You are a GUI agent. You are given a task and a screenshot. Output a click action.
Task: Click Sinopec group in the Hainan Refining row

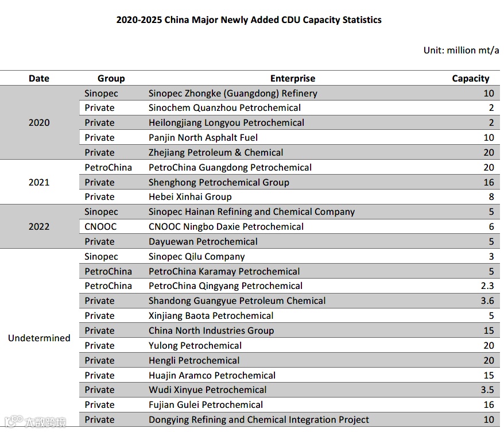tap(101, 212)
